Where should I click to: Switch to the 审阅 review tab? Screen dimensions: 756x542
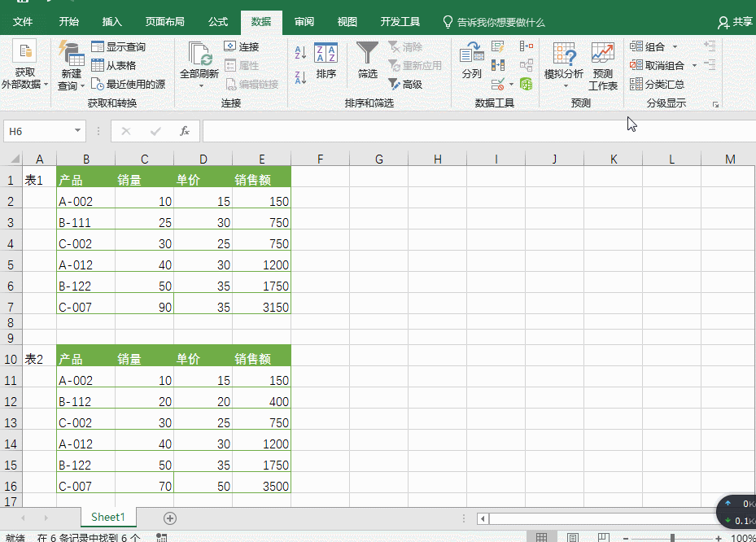[x=304, y=22]
